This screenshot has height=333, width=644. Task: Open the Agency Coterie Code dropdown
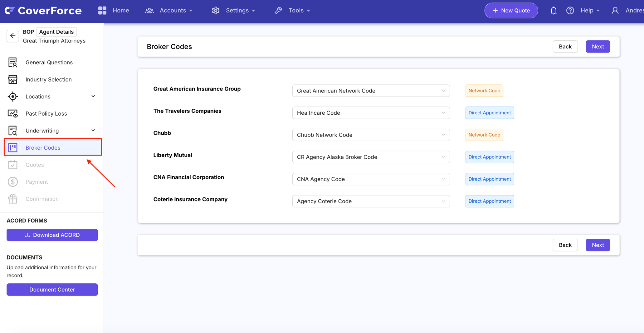371,201
